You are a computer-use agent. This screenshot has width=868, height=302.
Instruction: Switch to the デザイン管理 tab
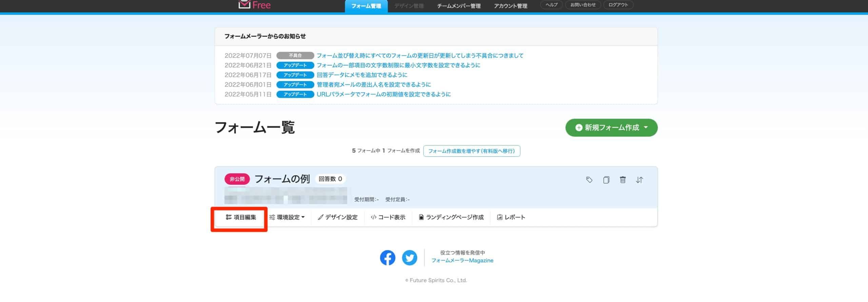(409, 6)
